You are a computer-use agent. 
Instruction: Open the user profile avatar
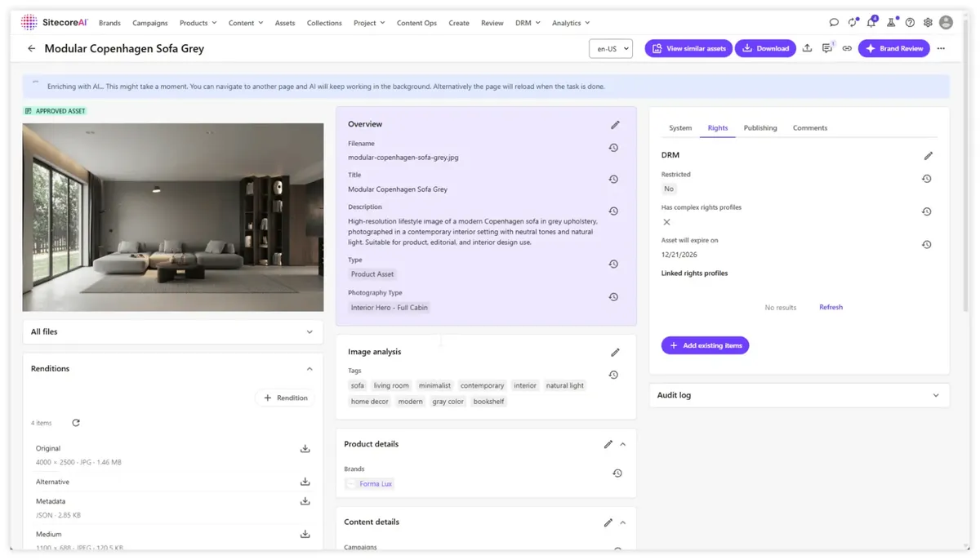click(946, 23)
